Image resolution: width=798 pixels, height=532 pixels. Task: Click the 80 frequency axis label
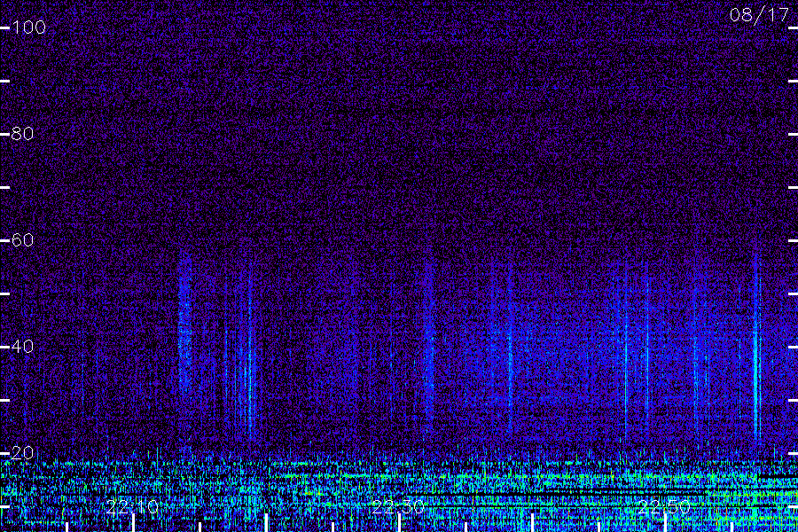(22, 134)
